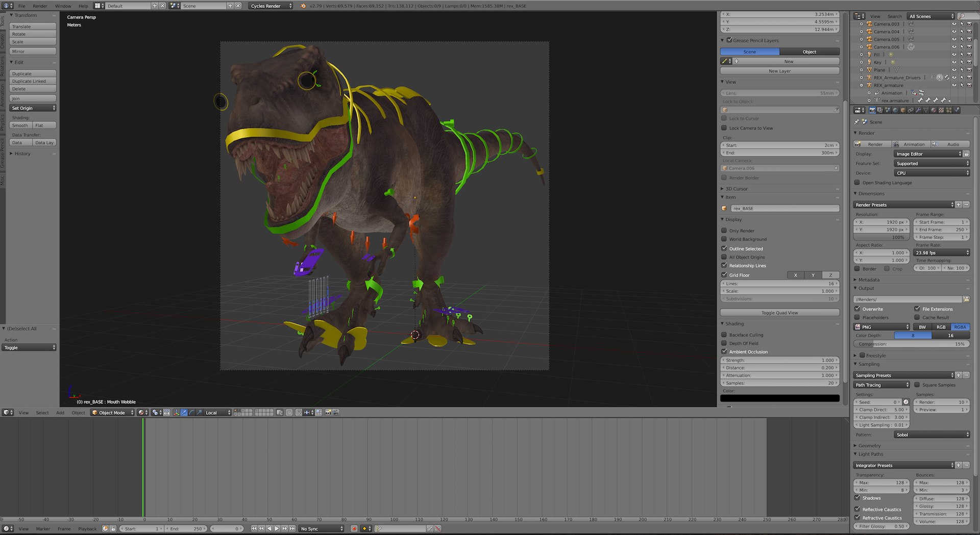980x535 pixels.
Task: Toggle the snap magnet icon
Action: coord(299,413)
